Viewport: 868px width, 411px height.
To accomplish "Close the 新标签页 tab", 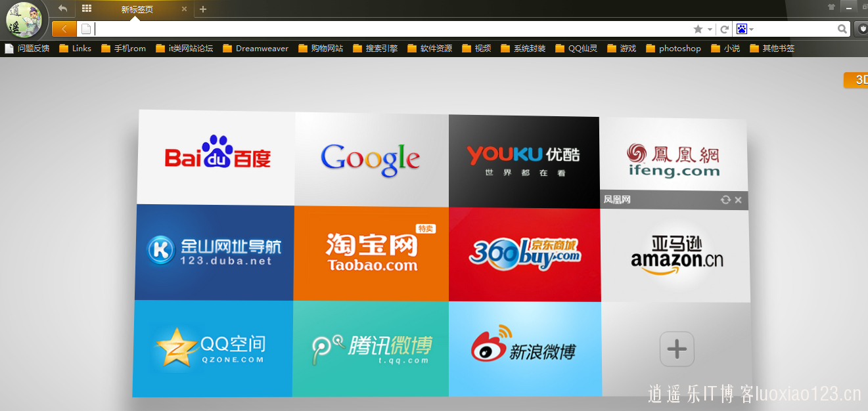I will click(184, 9).
